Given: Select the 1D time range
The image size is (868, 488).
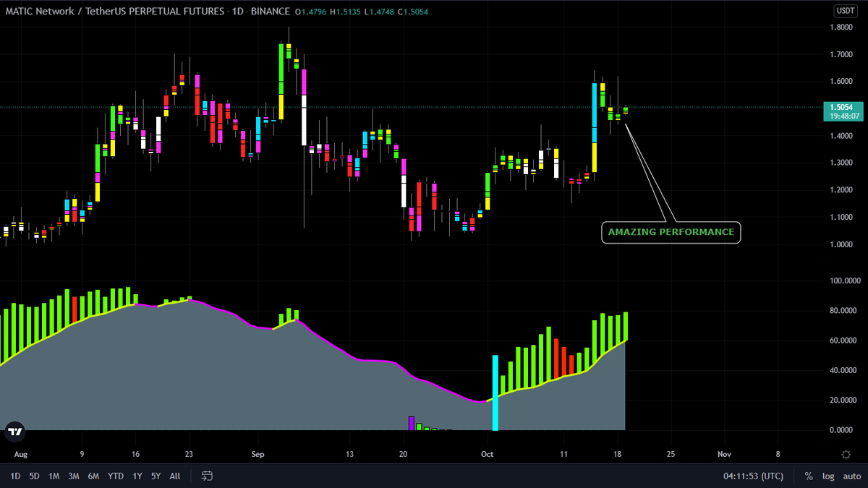Looking at the screenshot, I should 15,476.
